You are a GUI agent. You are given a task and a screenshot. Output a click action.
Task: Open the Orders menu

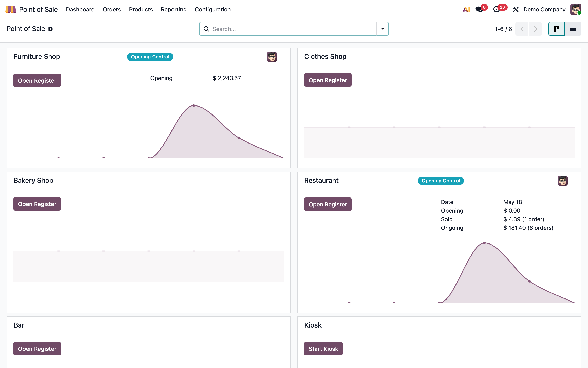coord(112,9)
